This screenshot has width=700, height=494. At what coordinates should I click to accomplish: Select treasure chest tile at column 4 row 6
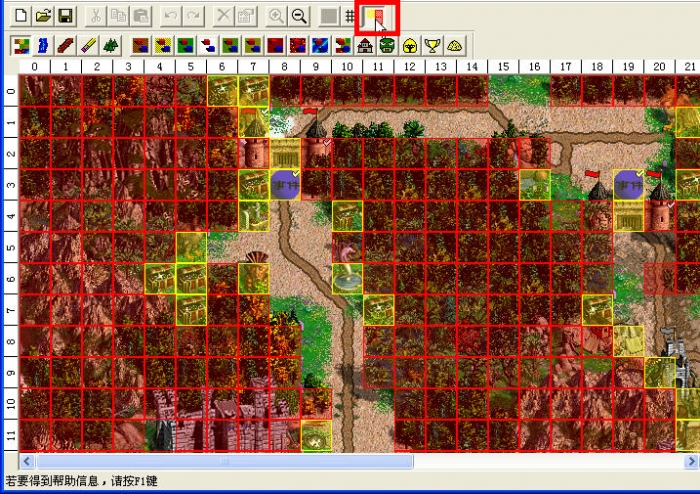pyautogui.click(x=160, y=278)
